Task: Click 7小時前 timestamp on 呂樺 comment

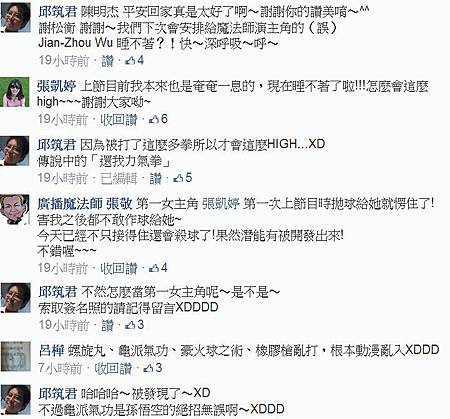Action: pyautogui.click(x=60, y=368)
